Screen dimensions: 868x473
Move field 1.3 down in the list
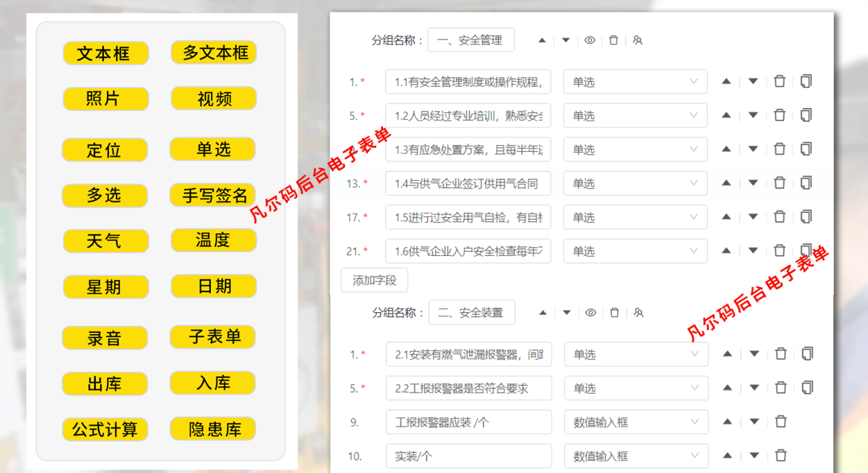coord(752,149)
